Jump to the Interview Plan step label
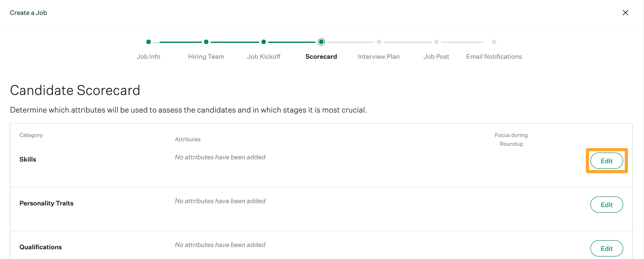This screenshot has height=259, width=644. coord(379,57)
